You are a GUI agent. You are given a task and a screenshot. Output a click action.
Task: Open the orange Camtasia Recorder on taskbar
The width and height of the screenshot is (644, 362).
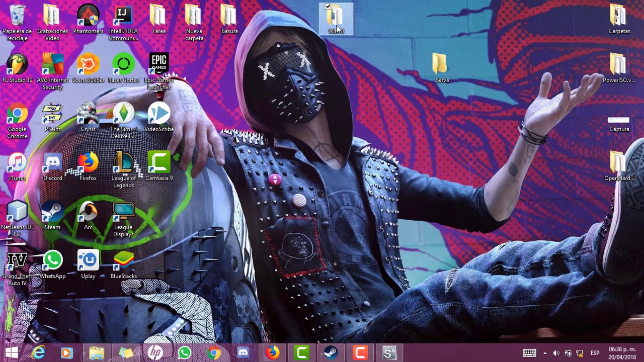click(360, 353)
